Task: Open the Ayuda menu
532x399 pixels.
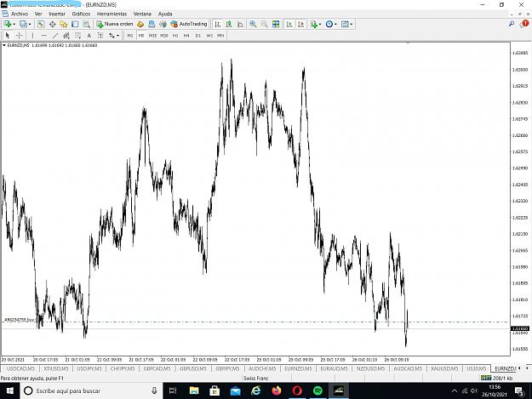Action: point(165,14)
